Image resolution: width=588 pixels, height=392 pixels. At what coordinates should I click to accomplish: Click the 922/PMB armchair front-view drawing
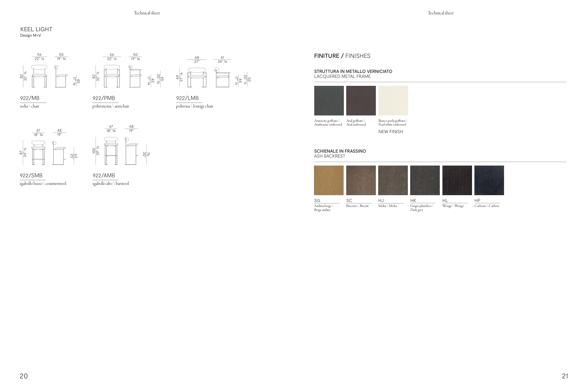(x=112, y=76)
